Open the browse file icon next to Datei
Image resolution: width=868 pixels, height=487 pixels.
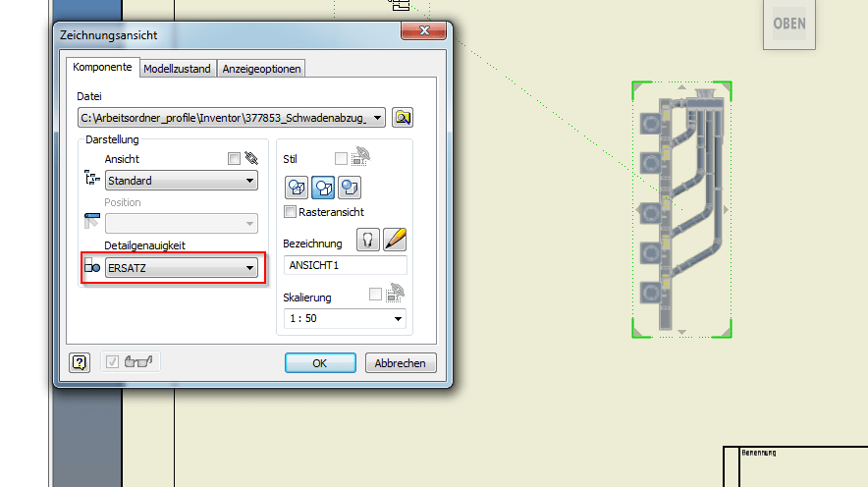coord(403,117)
